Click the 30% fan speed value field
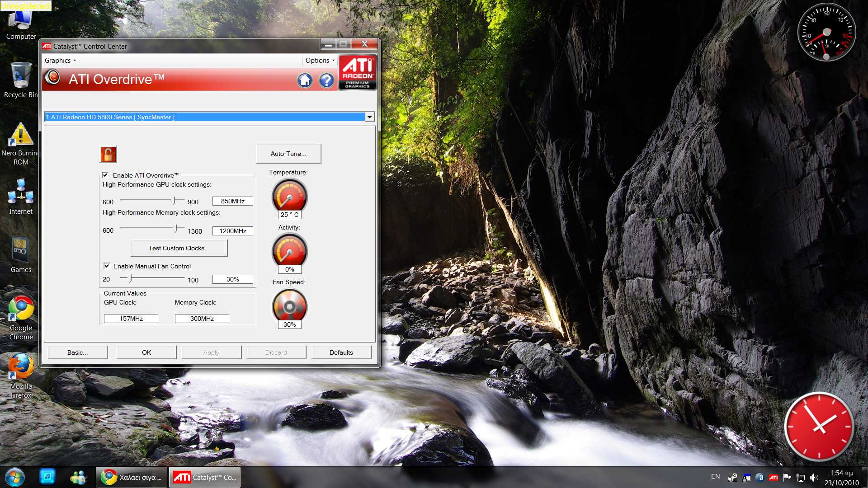Viewport: 868px width, 488px height. [233, 279]
